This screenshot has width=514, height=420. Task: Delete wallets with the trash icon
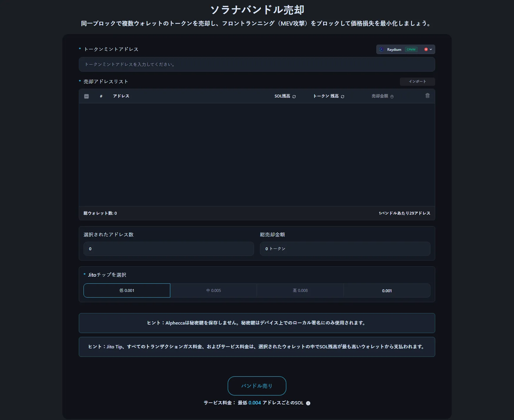(x=428, y=96)
